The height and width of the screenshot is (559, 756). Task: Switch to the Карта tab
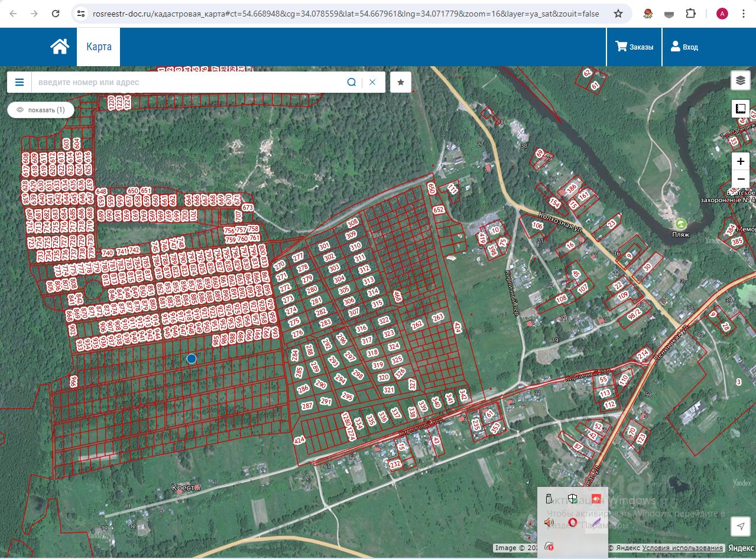(99, 47)
